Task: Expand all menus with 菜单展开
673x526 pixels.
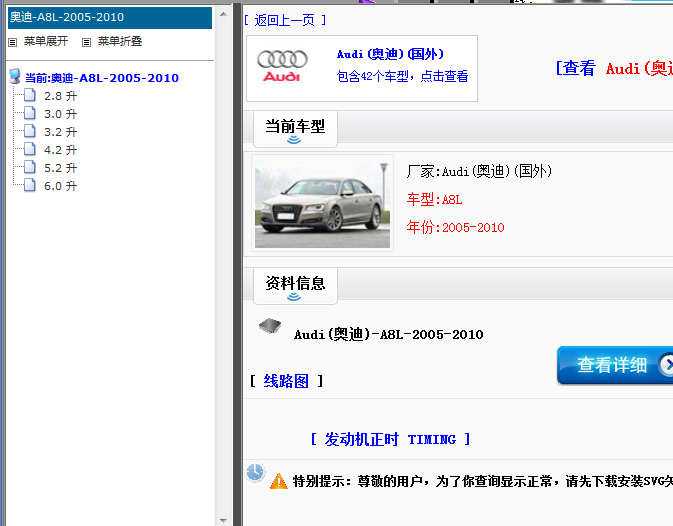Action: tap(46, 42)
